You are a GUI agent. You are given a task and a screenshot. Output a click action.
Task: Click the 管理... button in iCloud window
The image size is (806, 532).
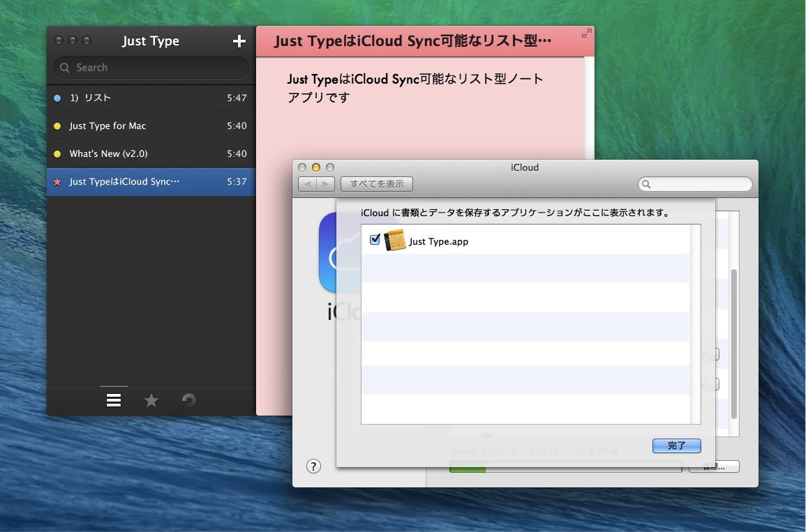click(713, 466)
